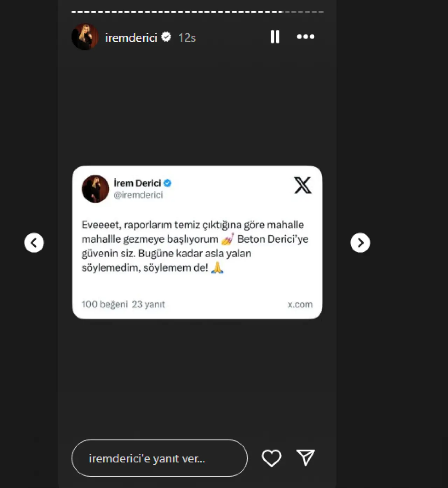Click the @iremderici handle in the tweet
448x488 pixels.
pyautogui.click(x=138, y=195)
